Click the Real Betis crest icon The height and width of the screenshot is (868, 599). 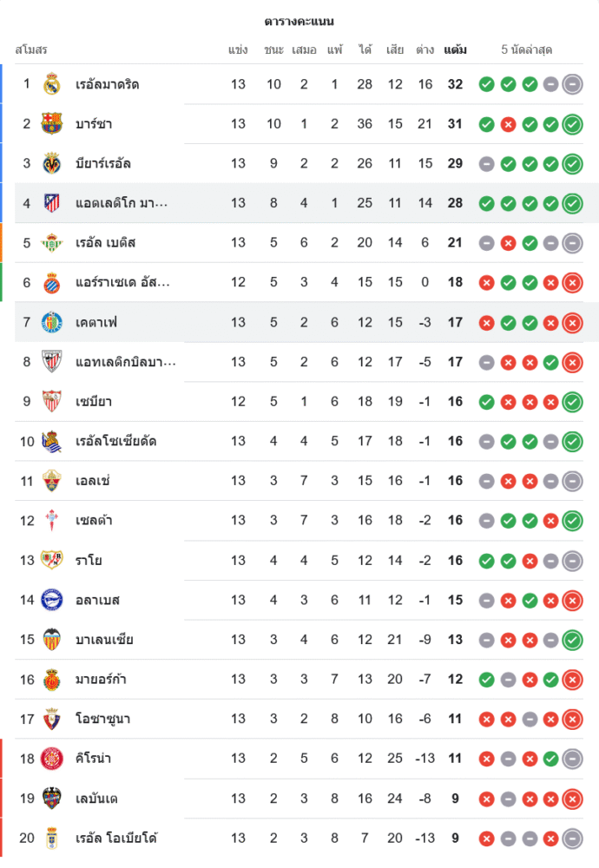coord(52,243)
